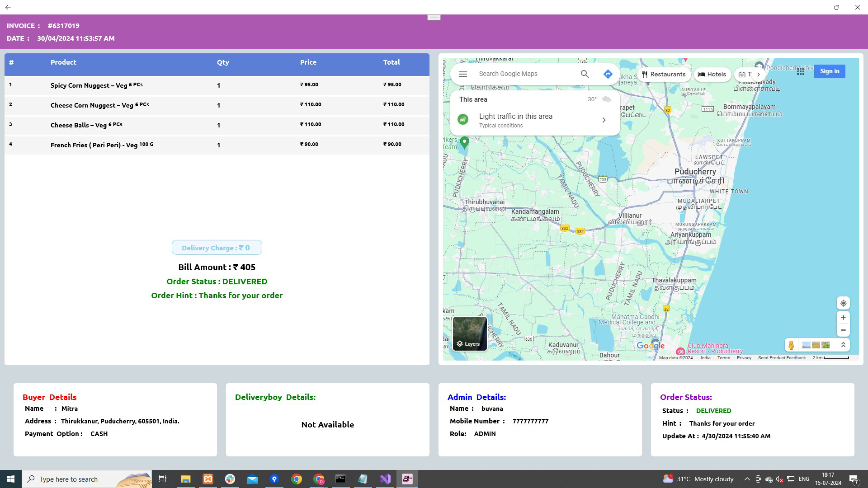Pick the Street View pegman icon
The image size is (868, 488).
(791, 345)
